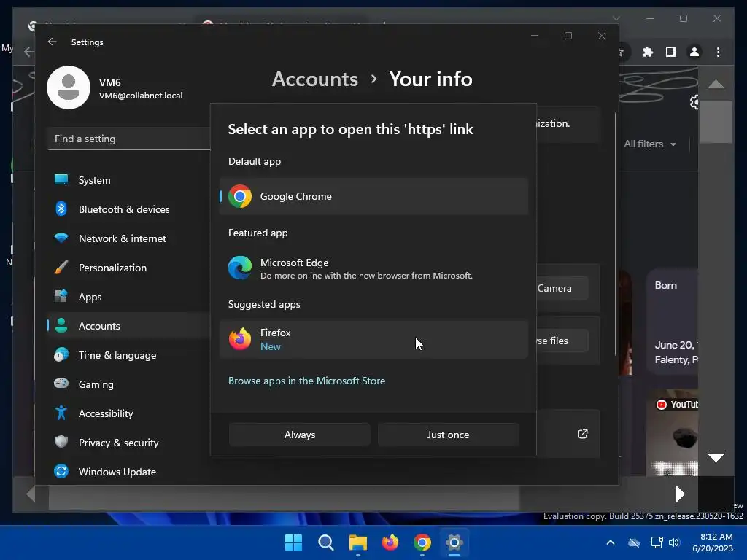Screen dimensions: 747x560
Task: Open Privacy & security settings
Action: pyautogui.click(x=128, y=443)
